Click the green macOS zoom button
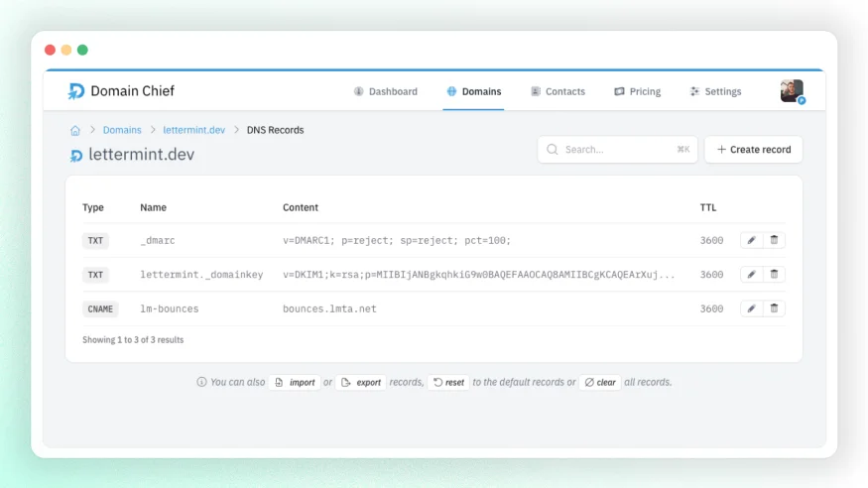The image size is (868, 488). (82, 50)
